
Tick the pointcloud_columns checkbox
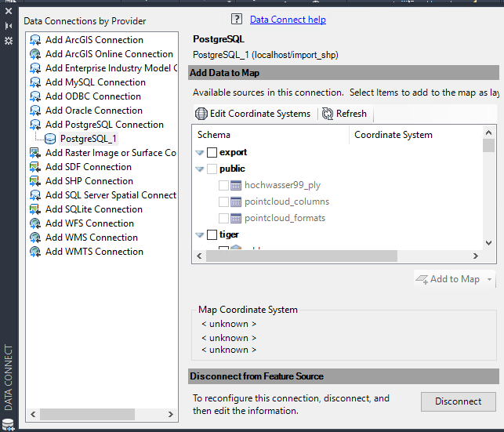[223, 201]
